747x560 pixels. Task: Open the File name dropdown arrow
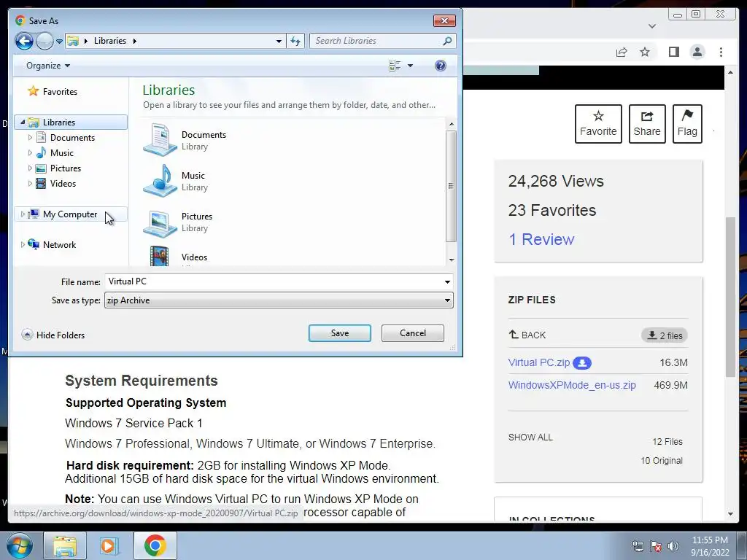pyautogui.click(x=447, y=282)
